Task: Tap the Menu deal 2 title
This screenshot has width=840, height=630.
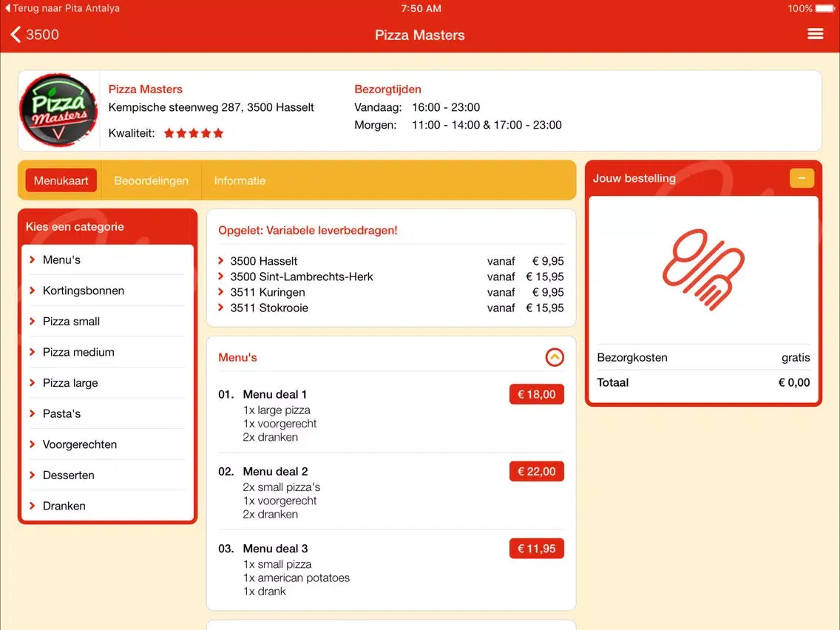Action: (275, 472)
